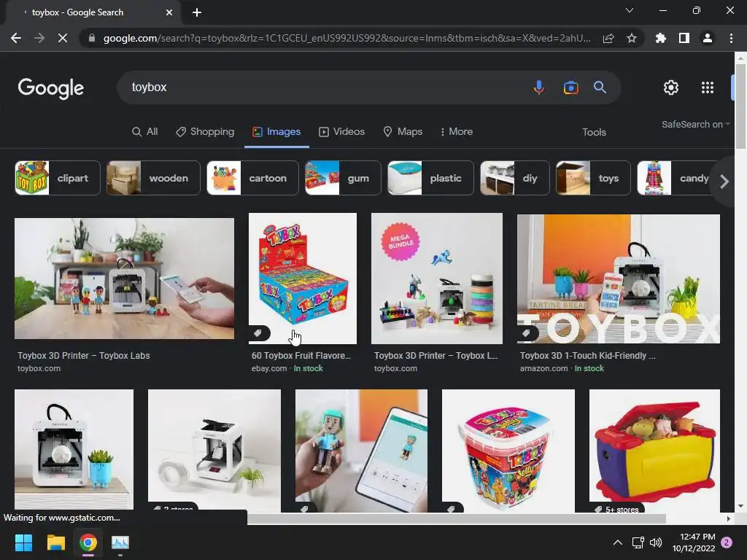Open the Tools filter options
Viewport: 747px width, 560px height.
[594, 133]
